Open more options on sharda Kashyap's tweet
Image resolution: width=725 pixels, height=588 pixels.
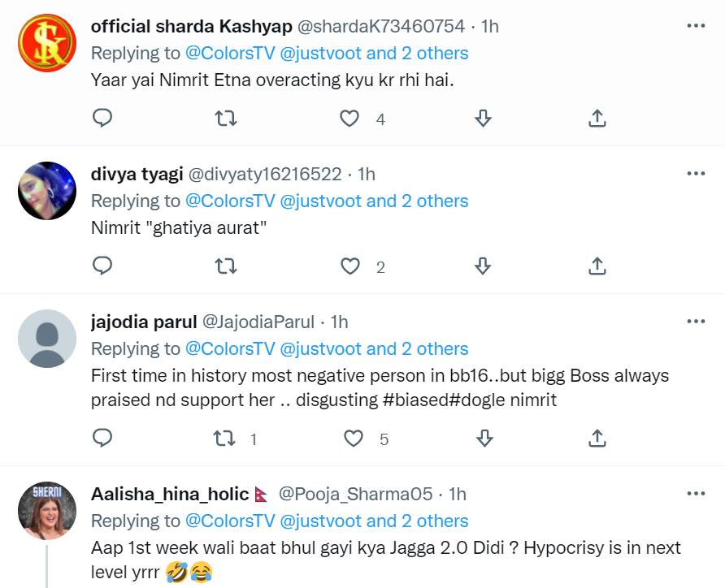(x=696, y=26)
